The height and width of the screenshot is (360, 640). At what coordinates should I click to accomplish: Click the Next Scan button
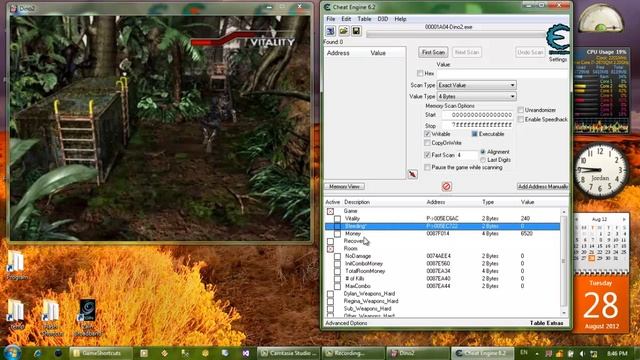[x=467, y=52]
